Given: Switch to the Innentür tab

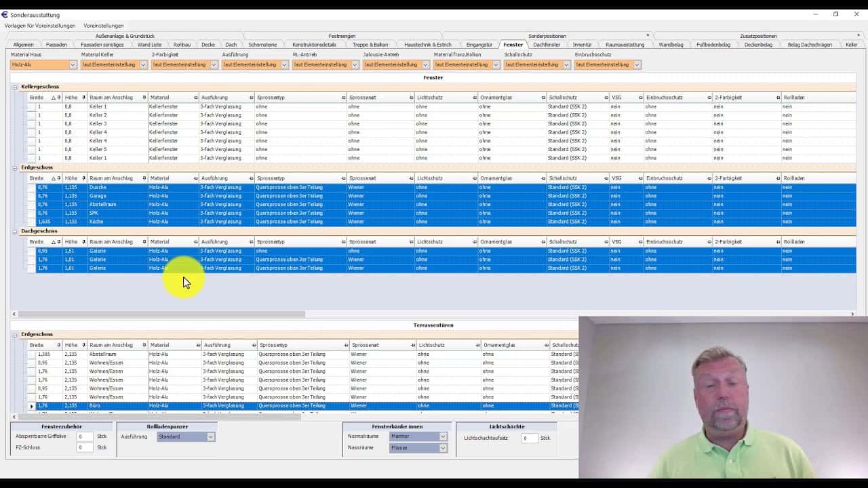Looking at the screenshot, I should click(x=583, y=45).
